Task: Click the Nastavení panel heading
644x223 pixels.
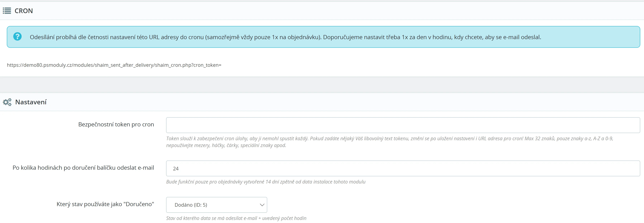Action: point(31,102)
